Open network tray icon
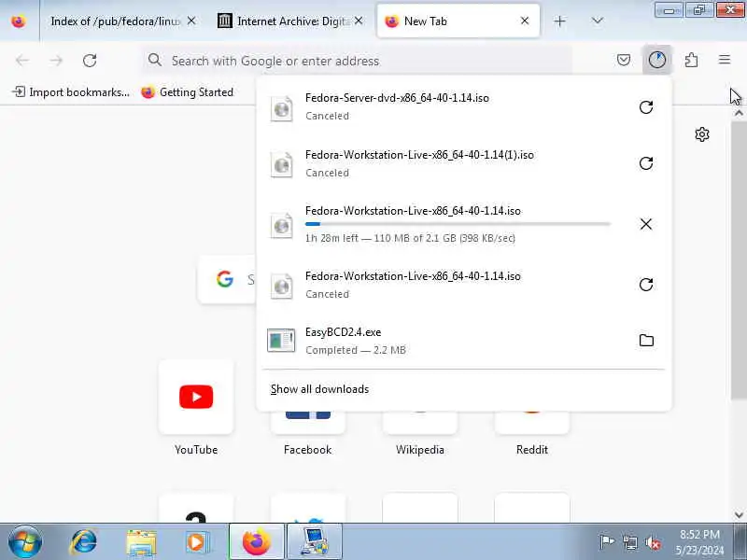 coord(629,542)
